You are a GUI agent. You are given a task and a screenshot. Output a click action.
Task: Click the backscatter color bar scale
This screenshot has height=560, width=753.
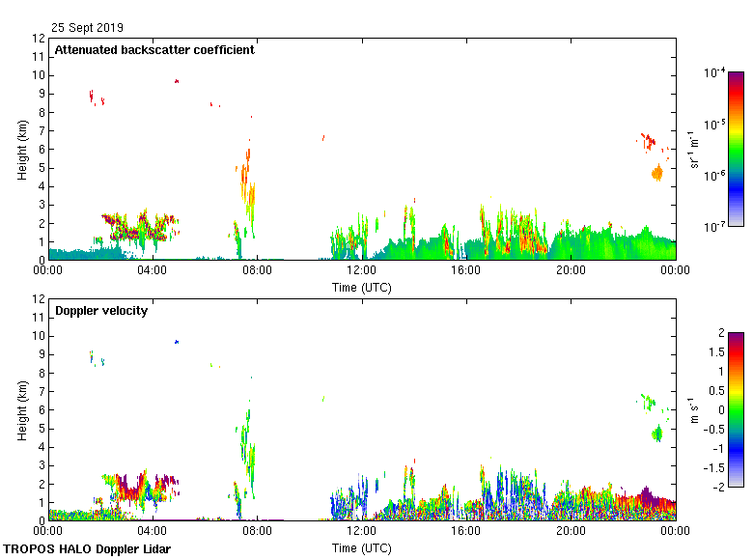point(736,150)
